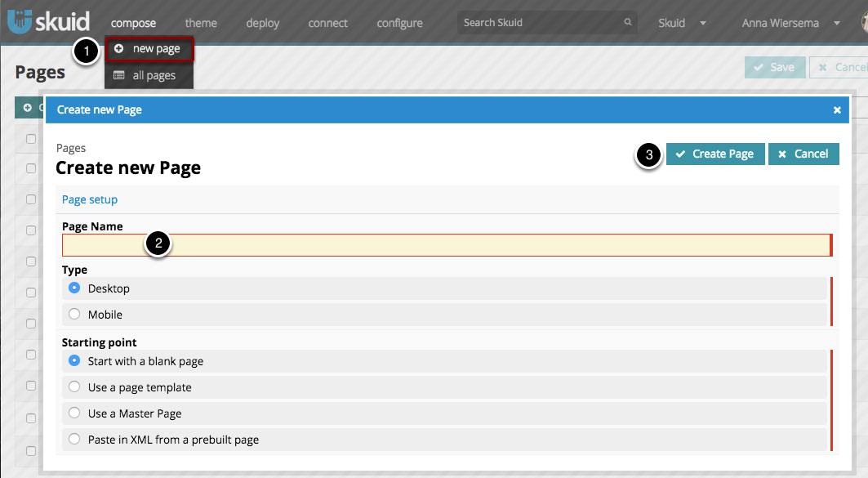
Task: Select Paste in XML from a prebuilt page
Action: pos(74,440)
